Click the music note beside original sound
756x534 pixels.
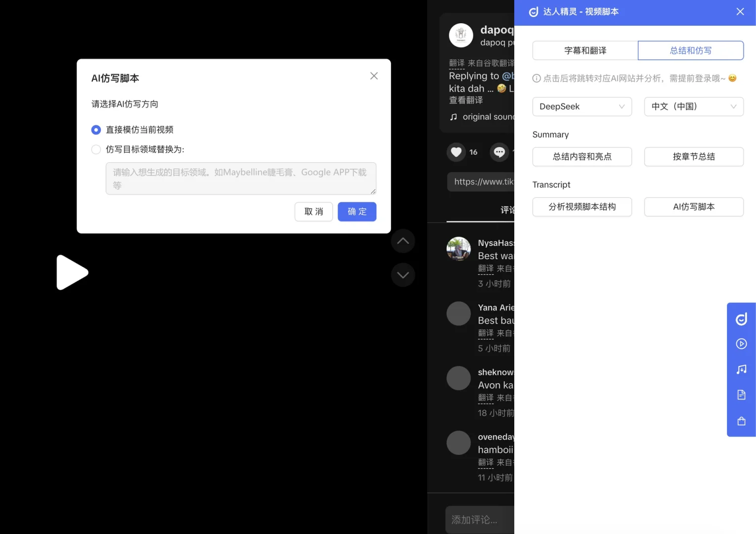pyautogui.click(x=454, y=116)
